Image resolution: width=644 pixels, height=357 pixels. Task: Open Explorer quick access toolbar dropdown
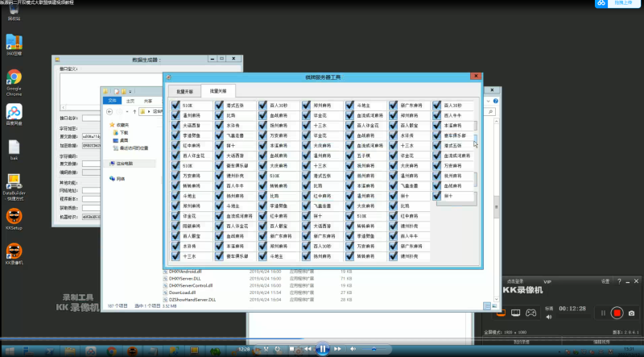coord(130,91)
